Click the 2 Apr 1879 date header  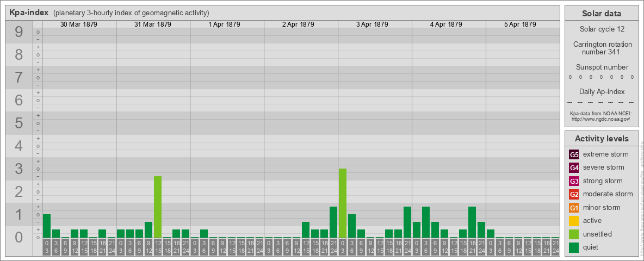pyautogui.click(x=298, y=24)
